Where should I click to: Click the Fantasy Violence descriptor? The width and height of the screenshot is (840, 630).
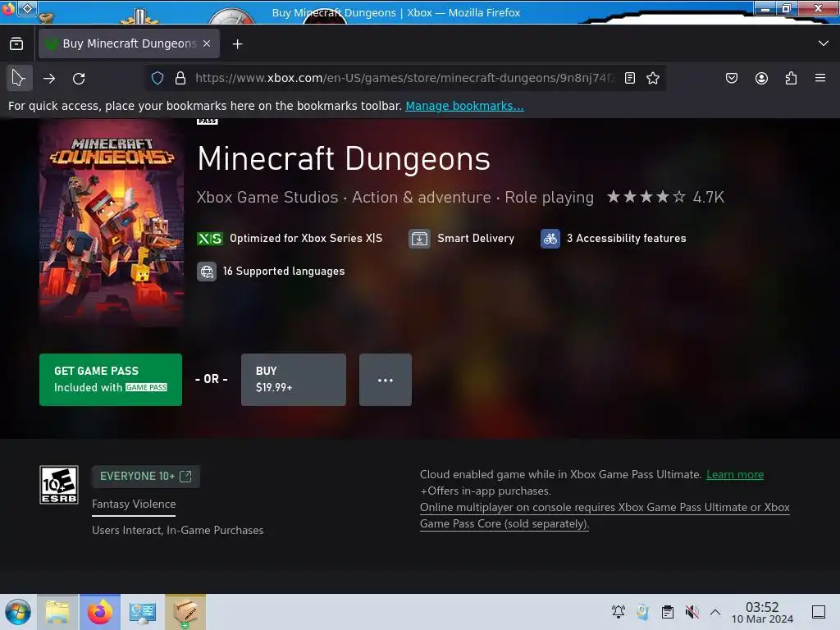coord(134,504)
